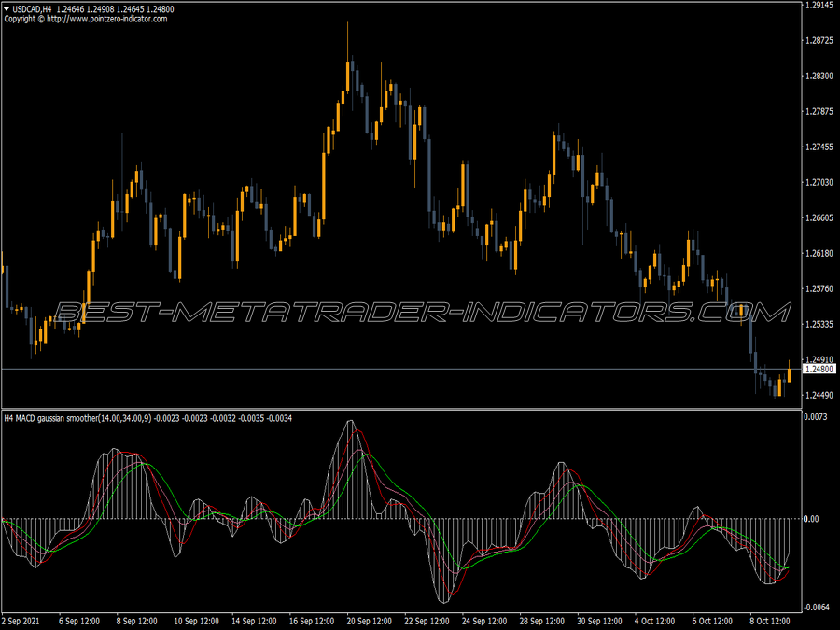
Task: Click the 1.27030 price scale value
Action: (x=819, y=182)
